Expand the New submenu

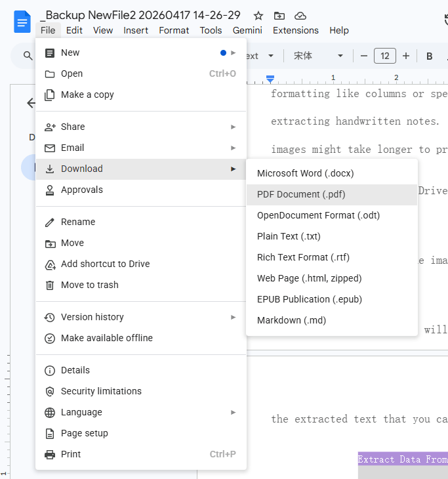coord(141,53)
